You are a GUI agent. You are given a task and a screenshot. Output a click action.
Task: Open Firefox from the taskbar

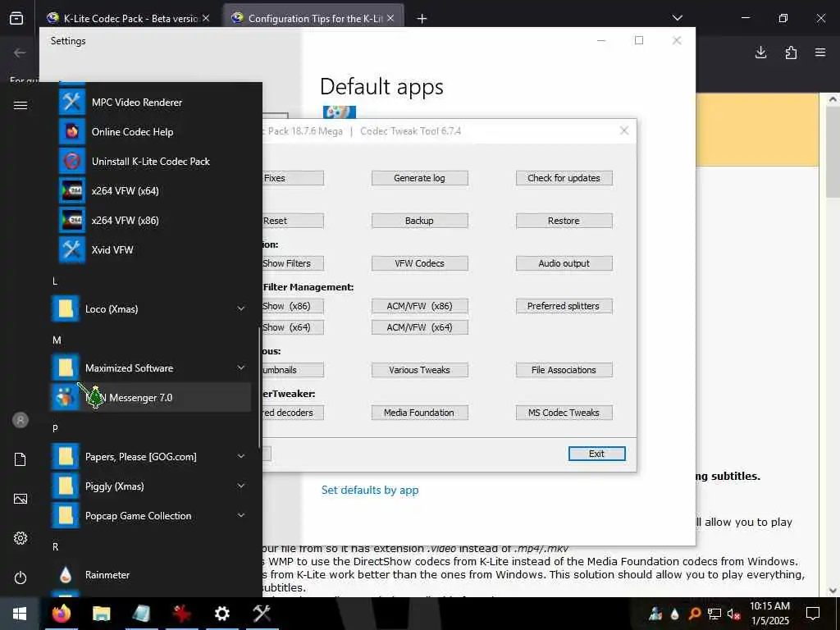tap(61, 614)
